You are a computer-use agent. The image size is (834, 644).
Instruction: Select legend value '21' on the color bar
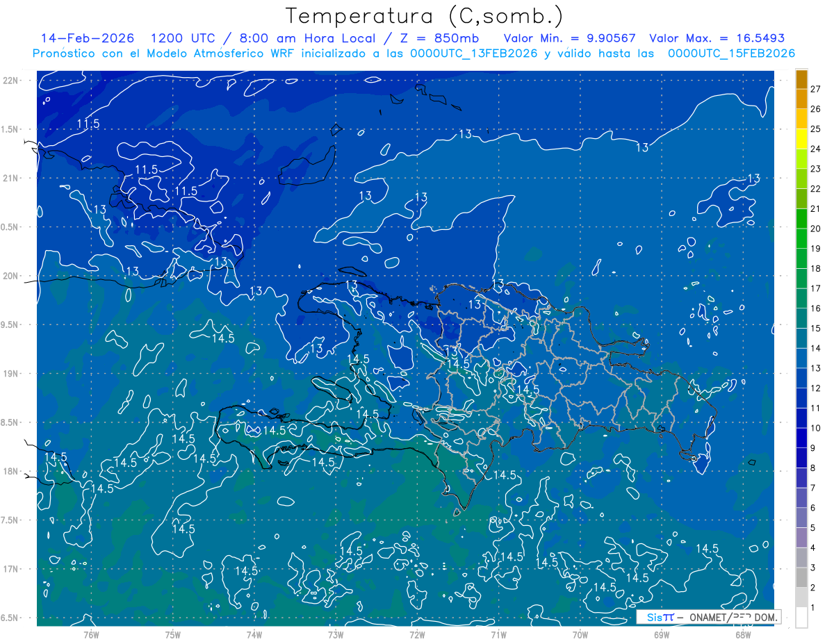[815, 208]
